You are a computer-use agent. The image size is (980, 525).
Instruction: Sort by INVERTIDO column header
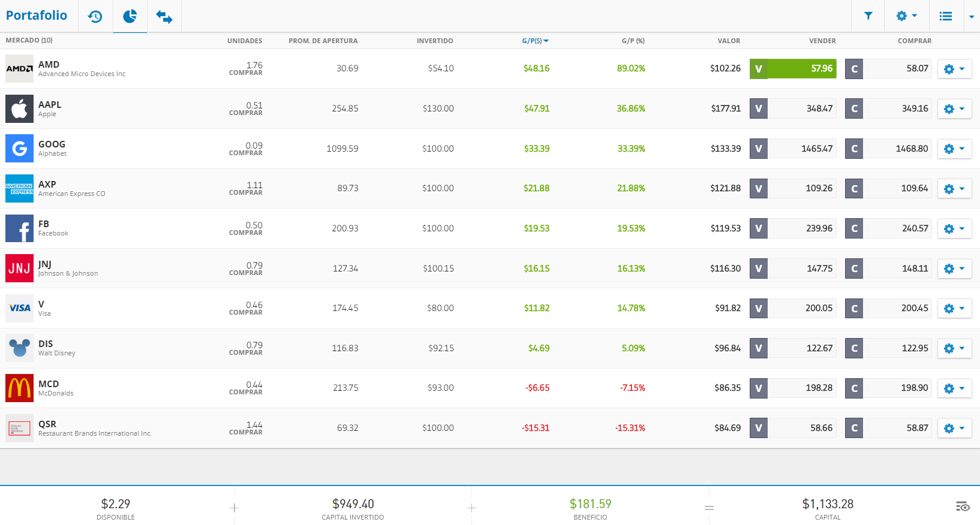point(435,41)
